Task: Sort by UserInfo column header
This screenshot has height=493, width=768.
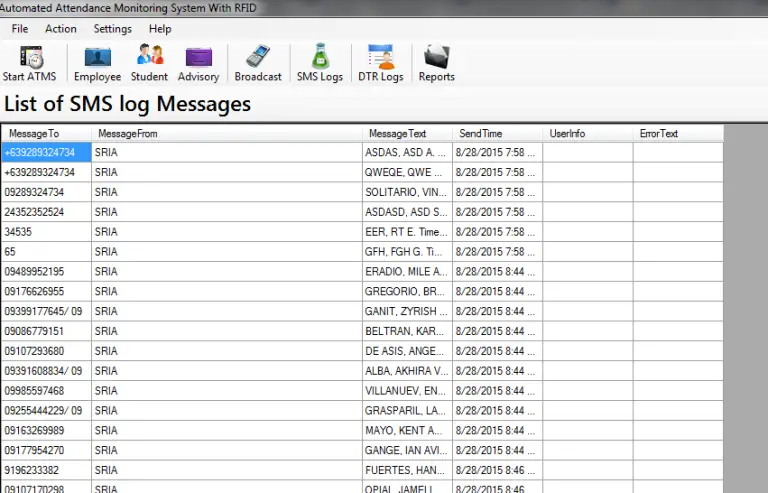Action: point(588,134)
